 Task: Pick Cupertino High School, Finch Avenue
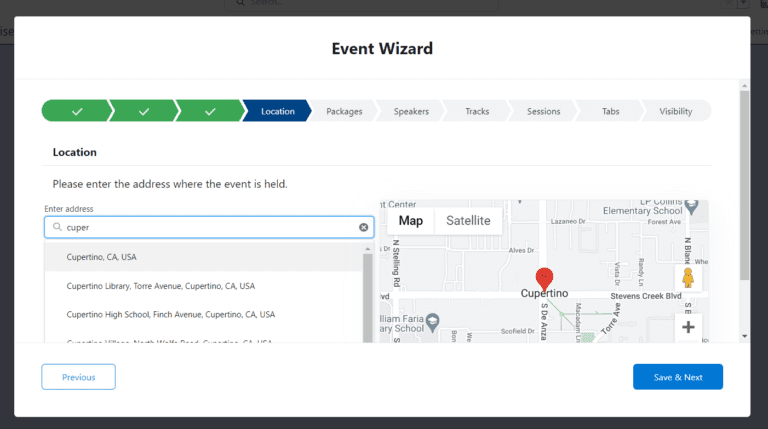click(x=170, y=314)
